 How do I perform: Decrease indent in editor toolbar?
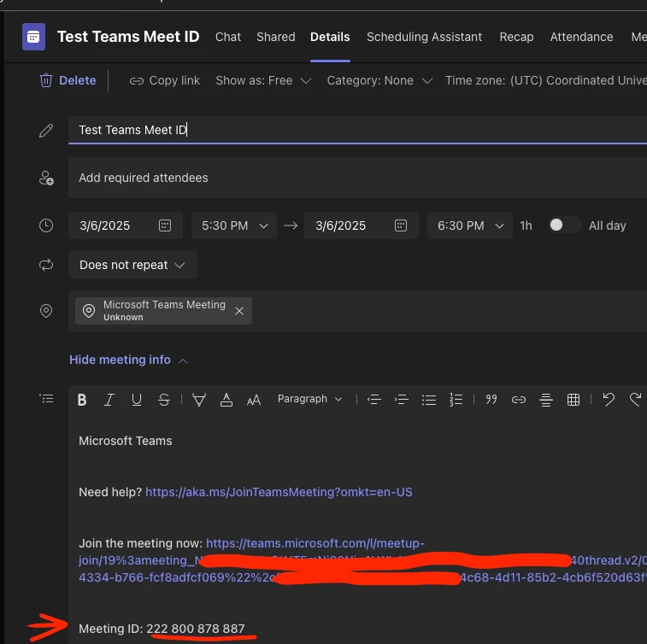pos(374,400)
